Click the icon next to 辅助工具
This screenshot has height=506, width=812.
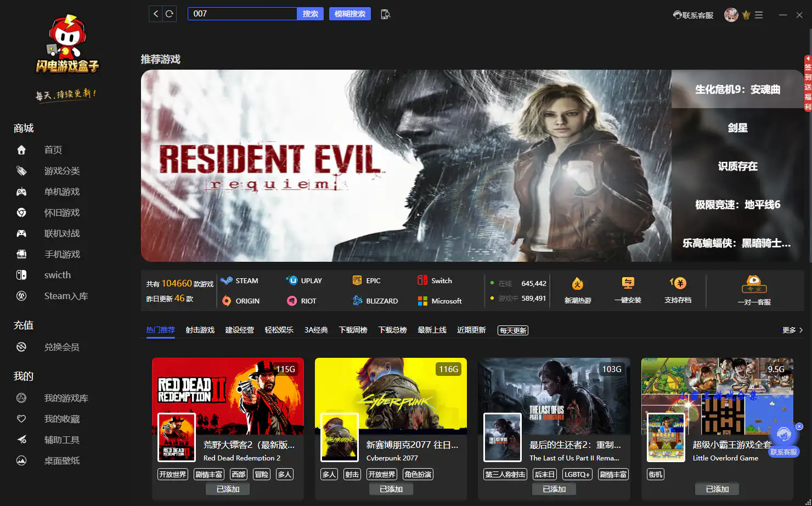(21, 440)
